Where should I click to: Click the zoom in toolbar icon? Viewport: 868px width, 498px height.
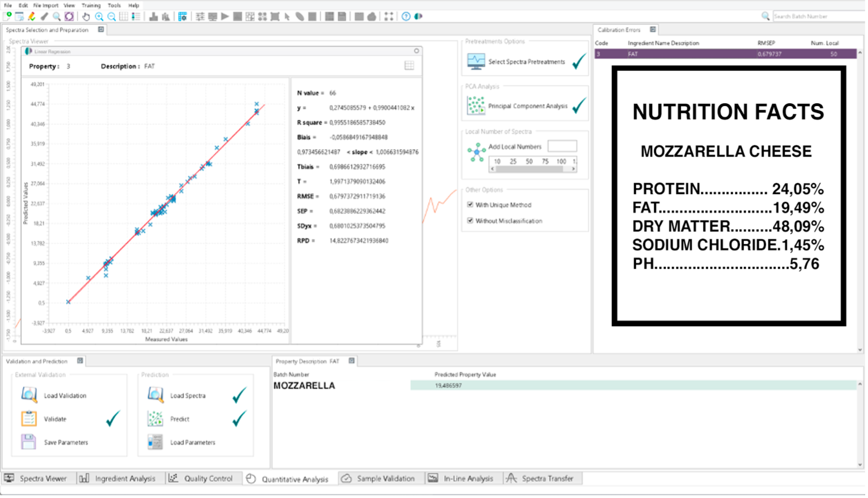coord(99,16)
